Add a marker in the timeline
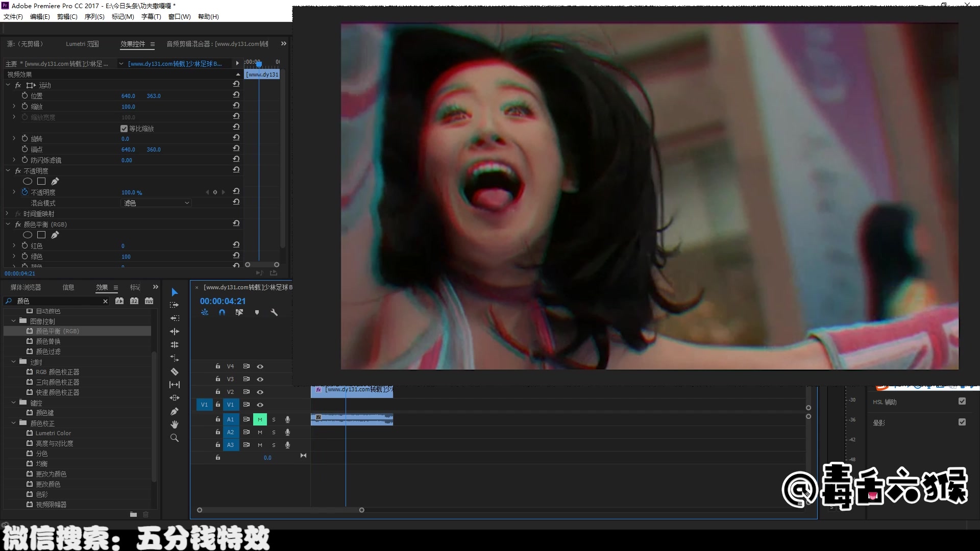 (257, 312)
